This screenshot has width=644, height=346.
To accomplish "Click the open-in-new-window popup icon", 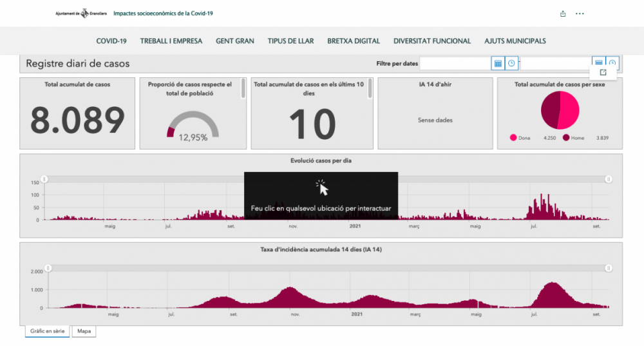I will (x=603, y=73).
